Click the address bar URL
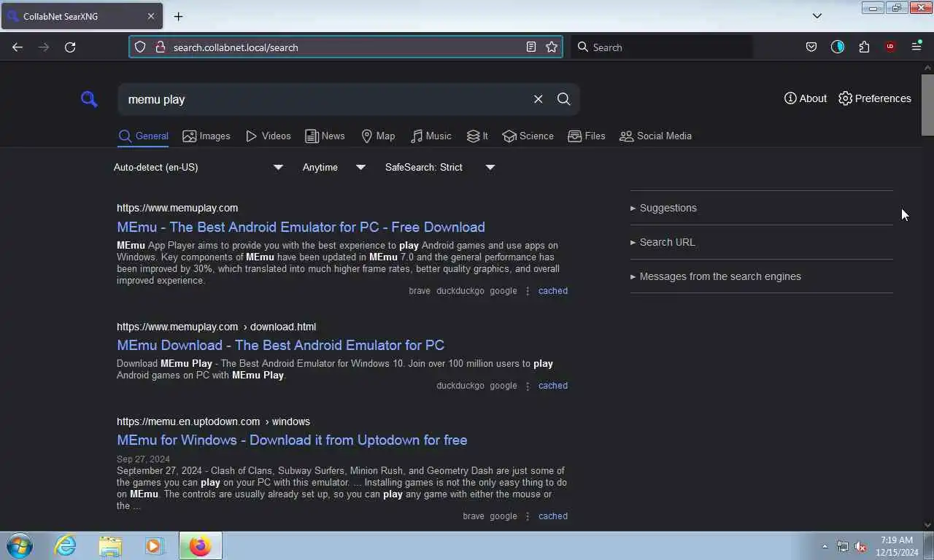 click(236, 47)
